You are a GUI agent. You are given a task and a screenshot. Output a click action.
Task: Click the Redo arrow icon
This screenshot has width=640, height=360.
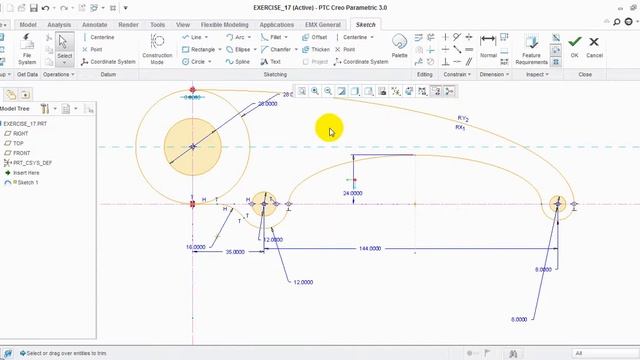click(x=64, y=8)
